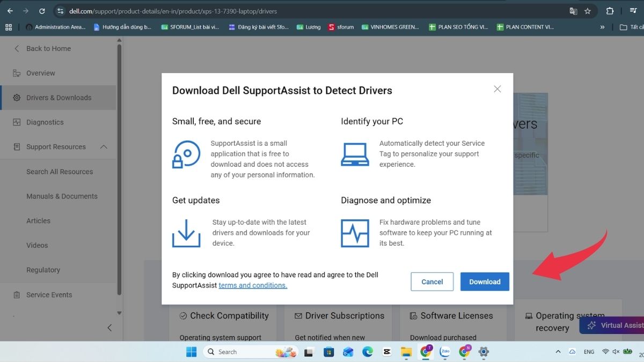Screen dimensions: 644x362
Task: Open SFORUM_List bài viết bookmark
Action: [x=191, y=27]
